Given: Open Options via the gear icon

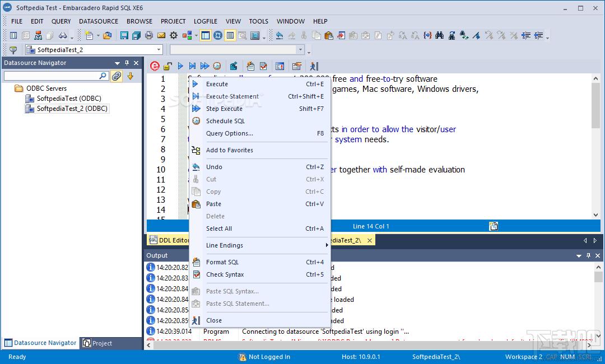Looking at the screenshot, I should tap(174, 35).
